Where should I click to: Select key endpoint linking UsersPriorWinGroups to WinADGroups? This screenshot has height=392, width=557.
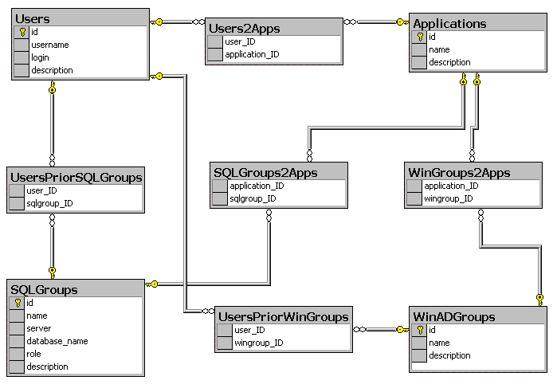point(402,330)
